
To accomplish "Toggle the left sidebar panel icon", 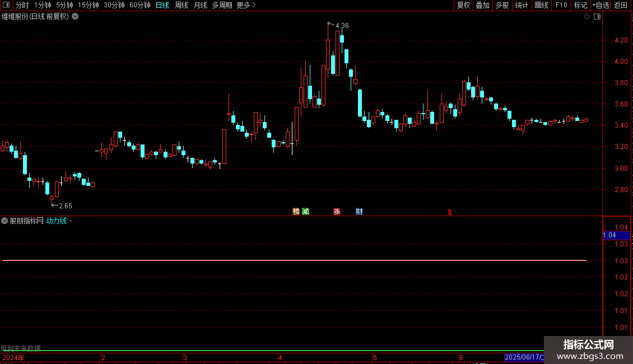I will pos(6,5).
